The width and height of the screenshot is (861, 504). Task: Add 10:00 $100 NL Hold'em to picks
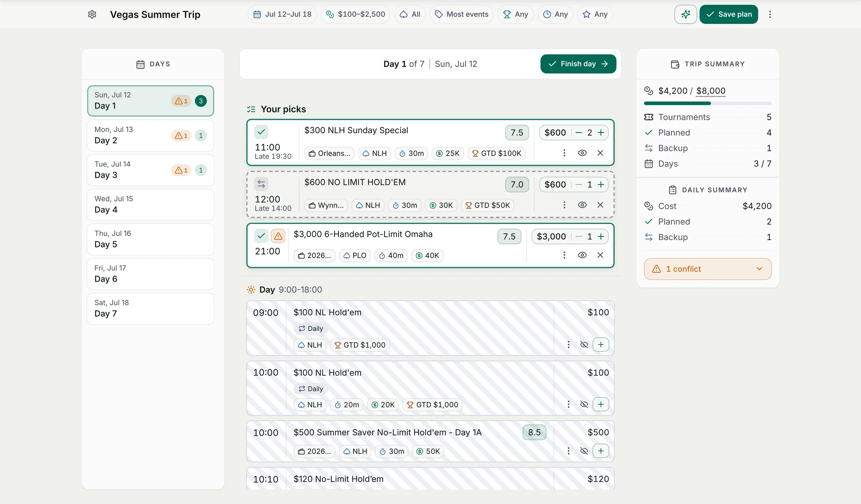coord(601,404)
